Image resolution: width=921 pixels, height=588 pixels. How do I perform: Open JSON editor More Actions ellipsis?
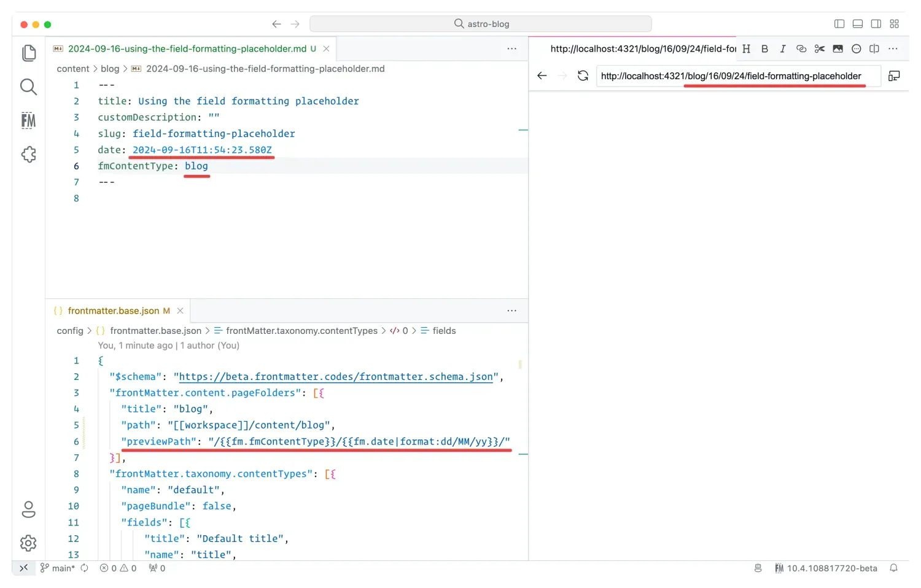(x=512, y=311)
